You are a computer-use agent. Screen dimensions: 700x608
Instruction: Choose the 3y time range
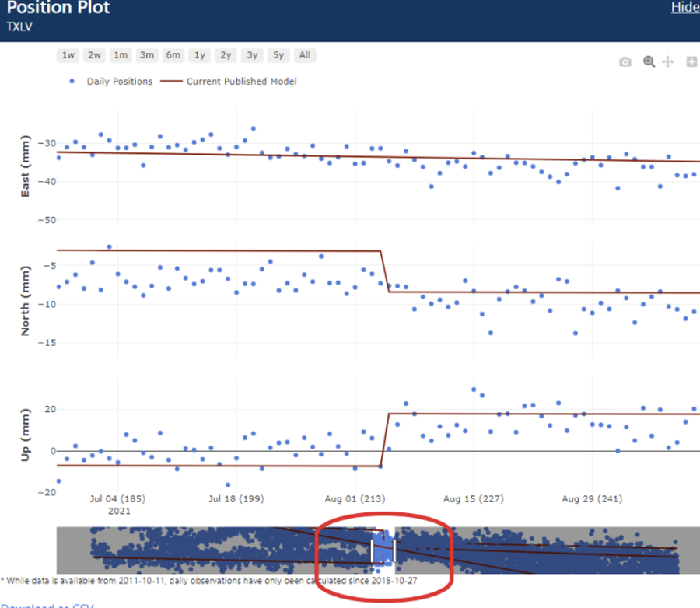tap(252, 55)
